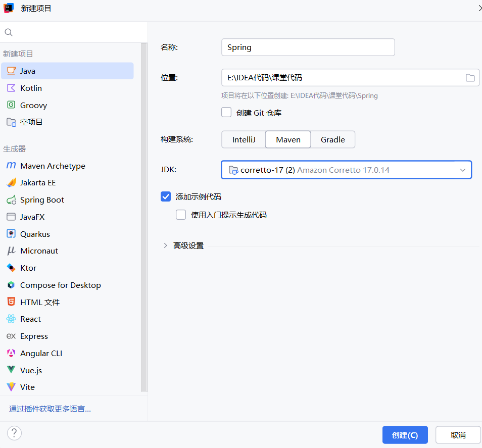This screenshot has width=482, height=448.
Task: Click the left list vertical scrollbar
Action: pos(144,217)
